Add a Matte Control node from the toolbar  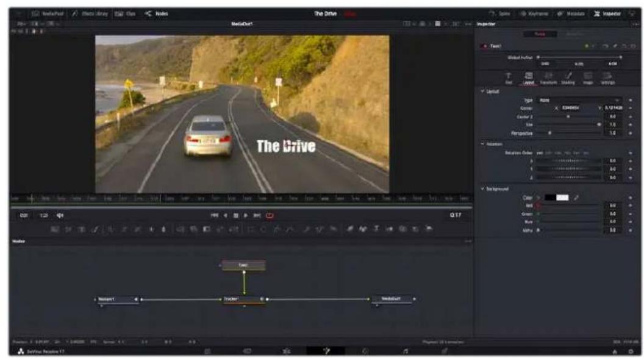[x=207, y=229]
